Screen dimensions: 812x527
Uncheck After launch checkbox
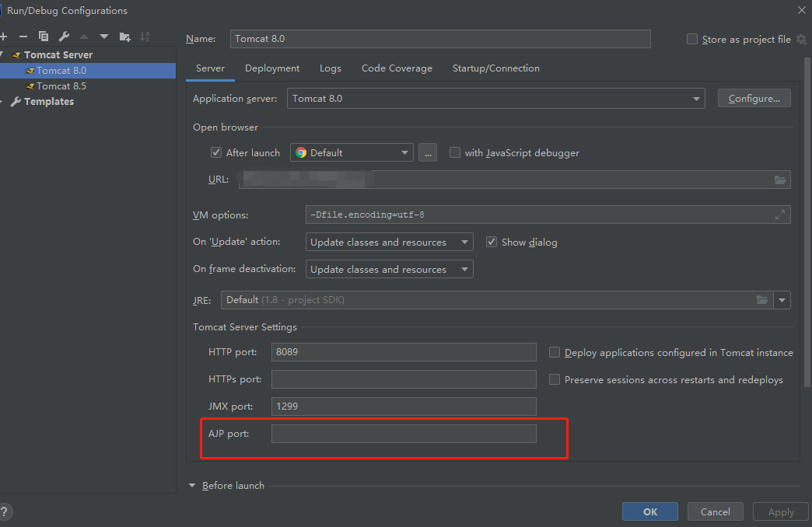(216, 152)
